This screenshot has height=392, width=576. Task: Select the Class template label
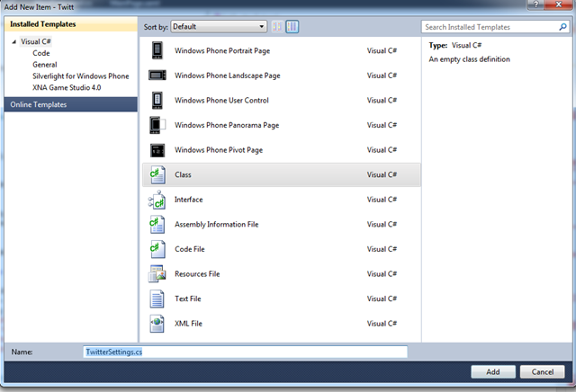tap(183, 174)
